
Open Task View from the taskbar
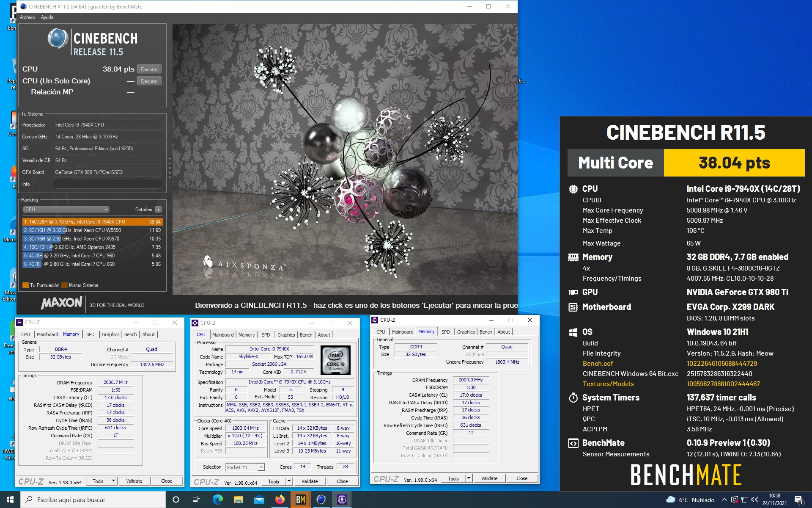click(x=196, y=500)
